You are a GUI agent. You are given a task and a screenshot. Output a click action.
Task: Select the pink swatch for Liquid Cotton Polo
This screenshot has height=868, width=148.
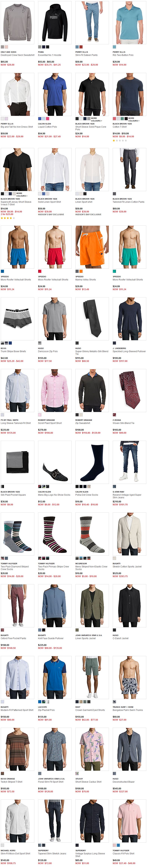coord(47,119)
